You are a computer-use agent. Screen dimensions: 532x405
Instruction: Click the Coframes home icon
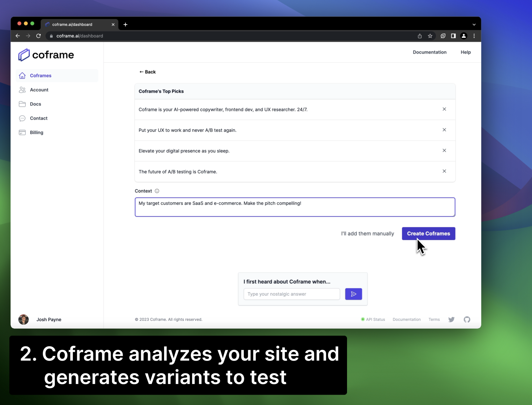[22, 75]
